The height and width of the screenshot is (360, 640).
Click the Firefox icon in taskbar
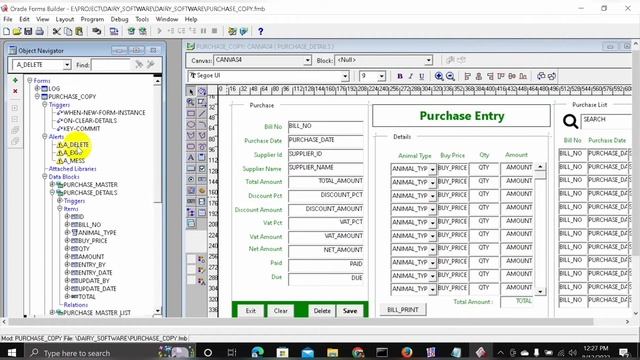click(x=407, y=352)
